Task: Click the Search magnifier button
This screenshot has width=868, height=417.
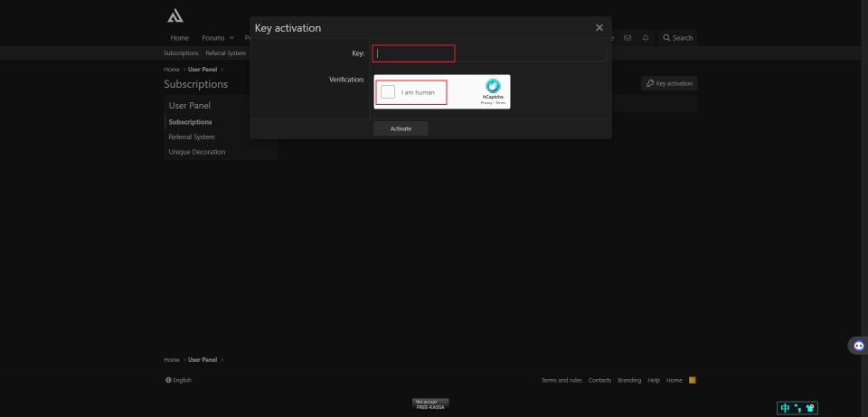Action: [x=677, y=38]
